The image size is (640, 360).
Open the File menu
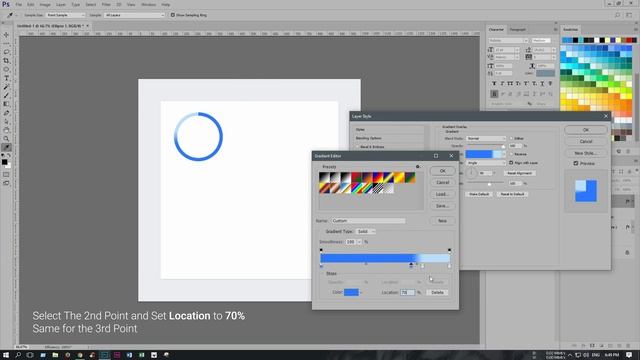(19, 4)
